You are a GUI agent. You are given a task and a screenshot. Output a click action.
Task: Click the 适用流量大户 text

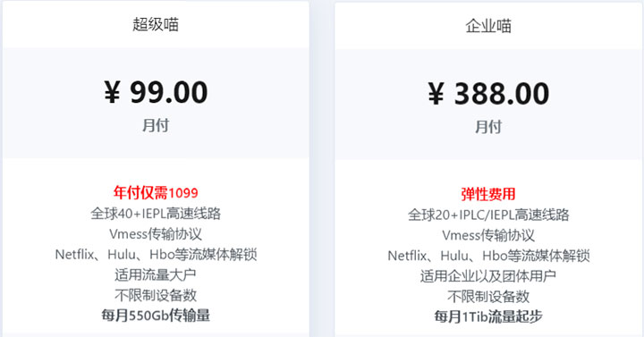tap(156, 274)
